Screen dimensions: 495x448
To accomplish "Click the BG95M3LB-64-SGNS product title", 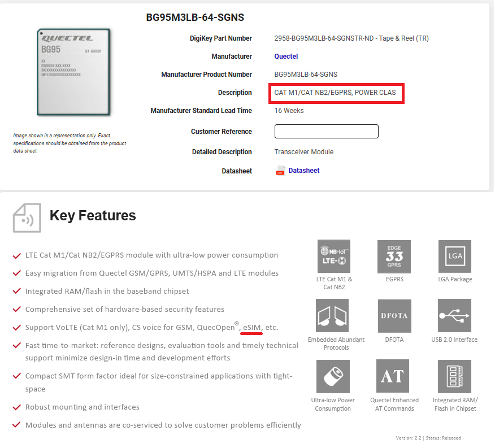I will 195,18.
